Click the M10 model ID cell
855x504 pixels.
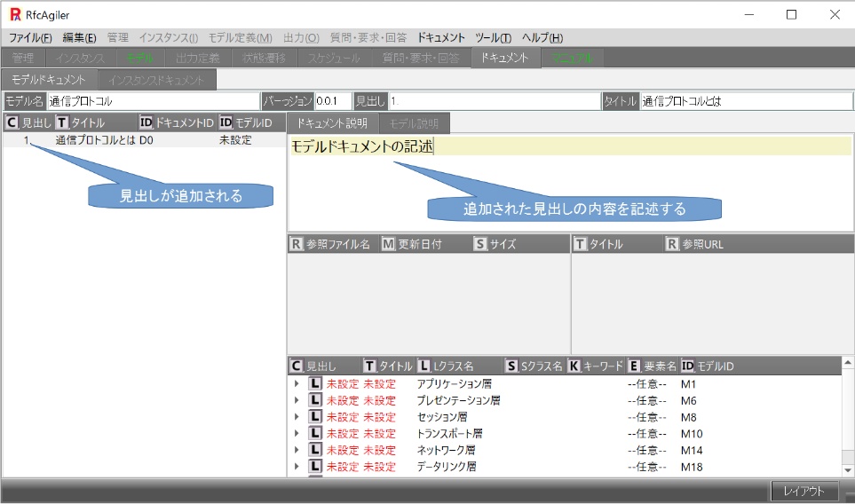[692, 434]
